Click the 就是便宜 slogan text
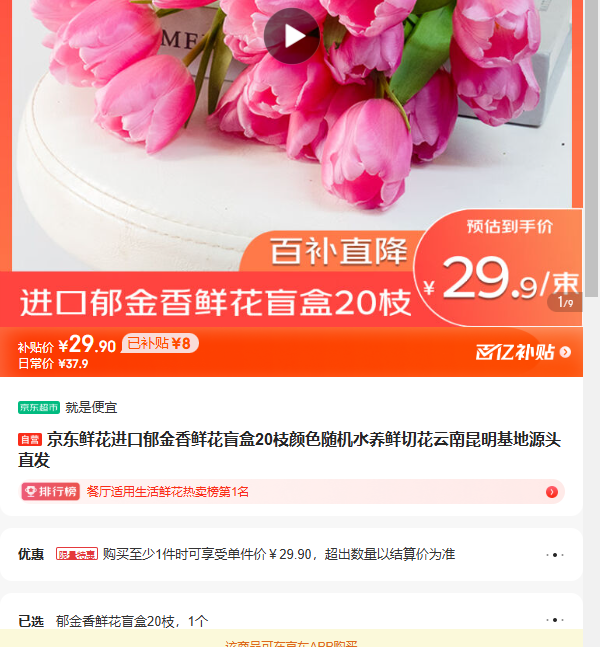600x647 pixels. tap(91, 407)
